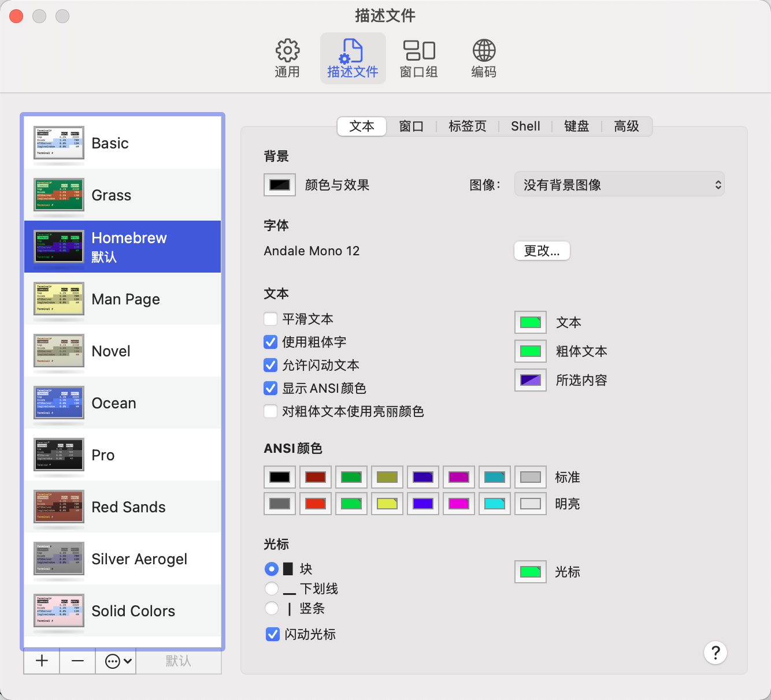Enable the 平滑文本 checkbox
The width and height of the screenshot is (771, 700).
click(x=270, y=319)
